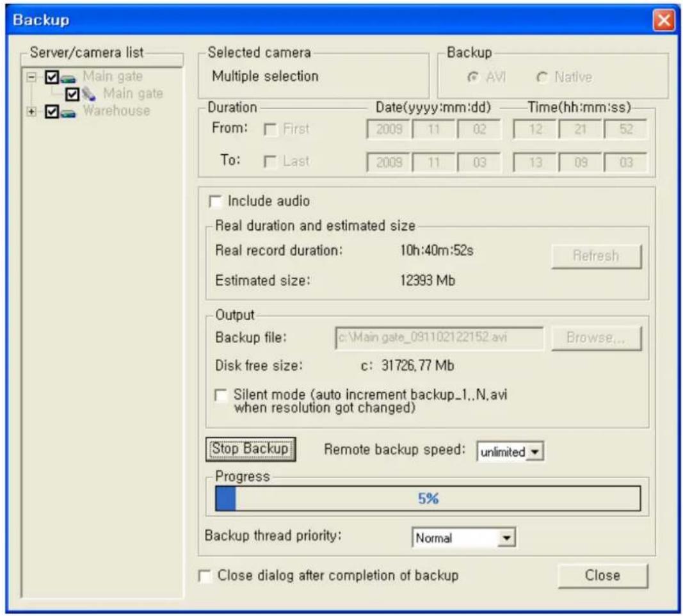The height and width of the screenshot is (616, 683).
Task: Select the Warehouse tree item label
Action: click(117, 111)
